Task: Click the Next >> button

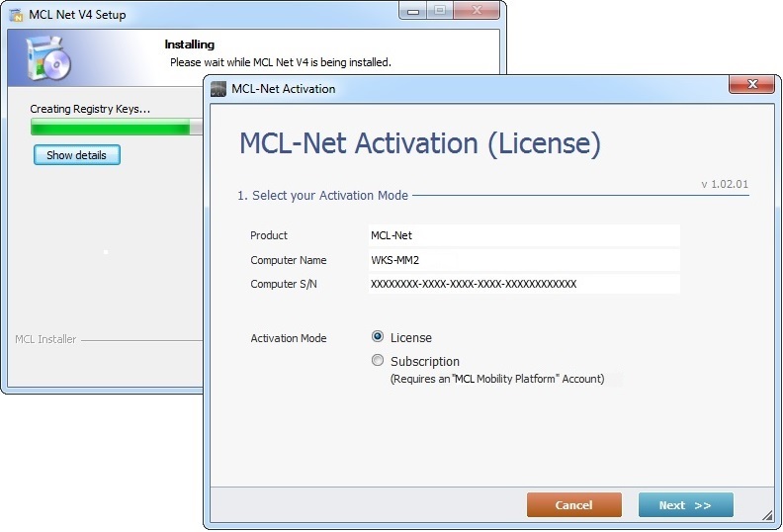Action: 686,505
